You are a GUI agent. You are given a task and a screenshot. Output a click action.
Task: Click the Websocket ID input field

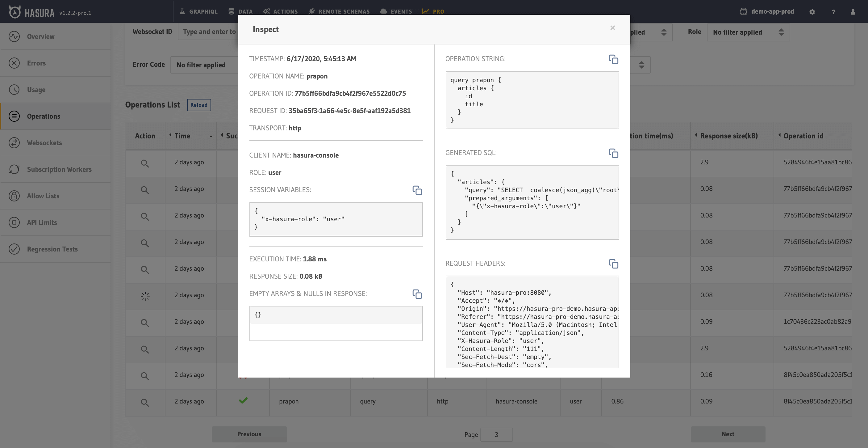[x=208, y=32]
